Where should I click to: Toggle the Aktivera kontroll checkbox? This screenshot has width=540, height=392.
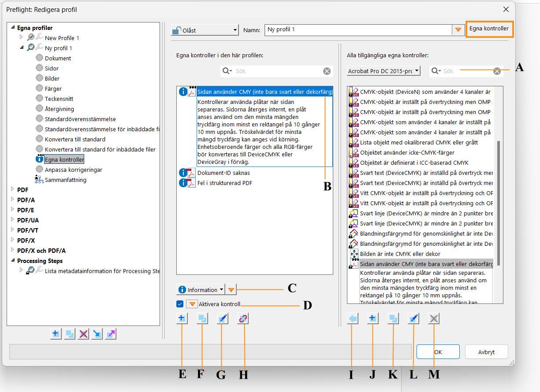[179, 304]
